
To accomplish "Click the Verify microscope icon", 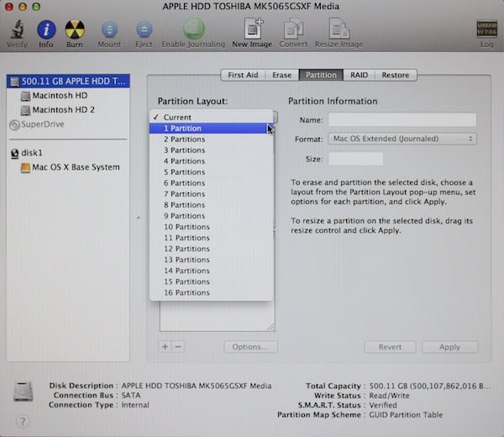I will tap(17, 29).
